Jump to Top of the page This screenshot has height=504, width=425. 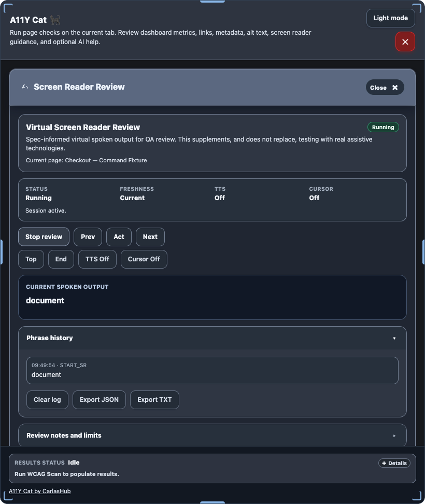[x=31, y=259]
